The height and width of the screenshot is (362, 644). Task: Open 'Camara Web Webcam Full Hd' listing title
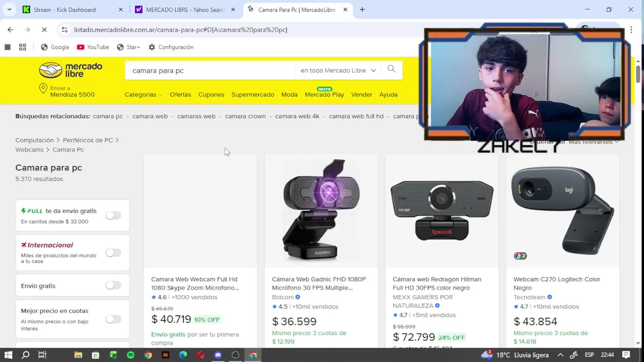[195, 284]
